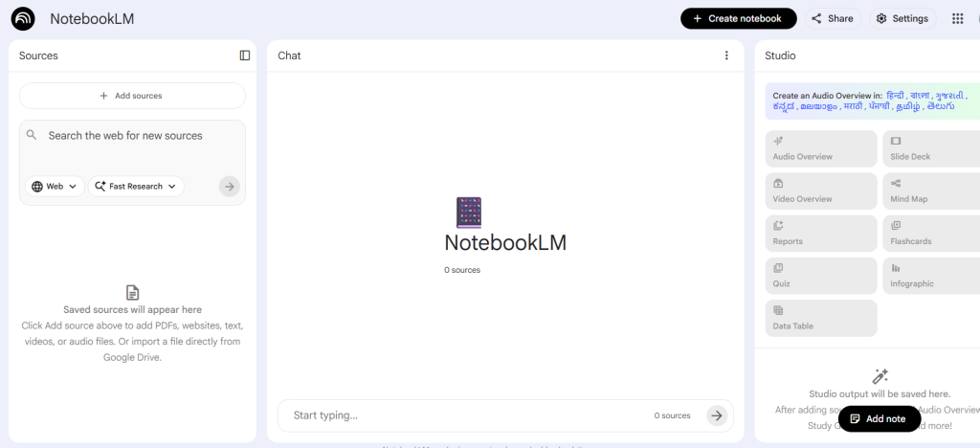Click the Share button
Screen dimensions: 980x448
833,19
